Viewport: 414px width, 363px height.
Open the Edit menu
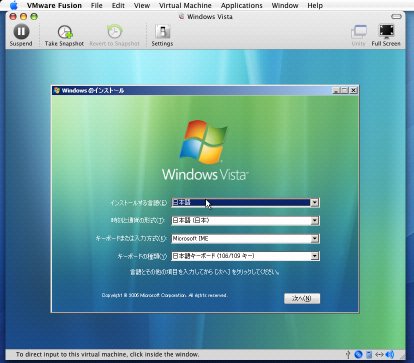118,5
